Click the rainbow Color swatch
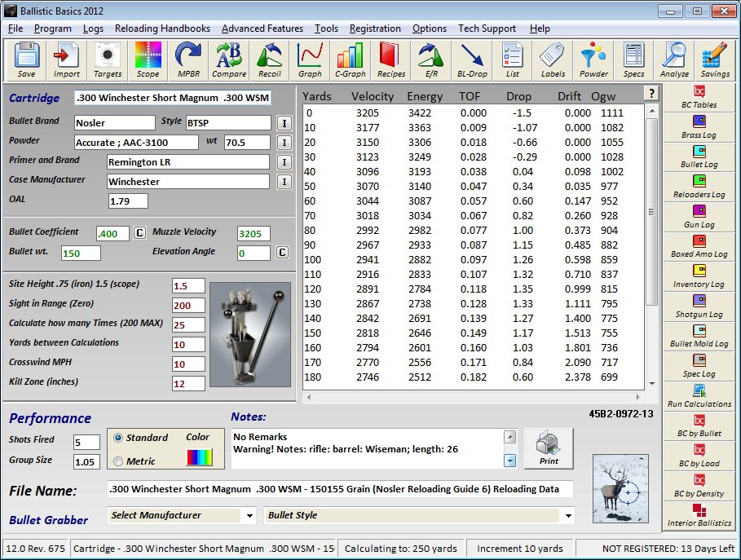 coord(200,457)
